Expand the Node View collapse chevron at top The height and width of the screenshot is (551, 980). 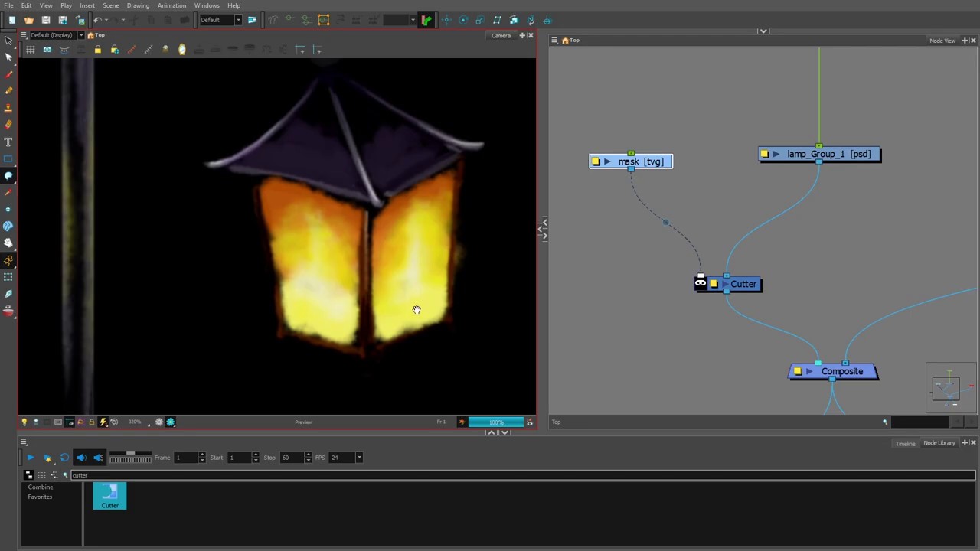(x=763, y=31)
